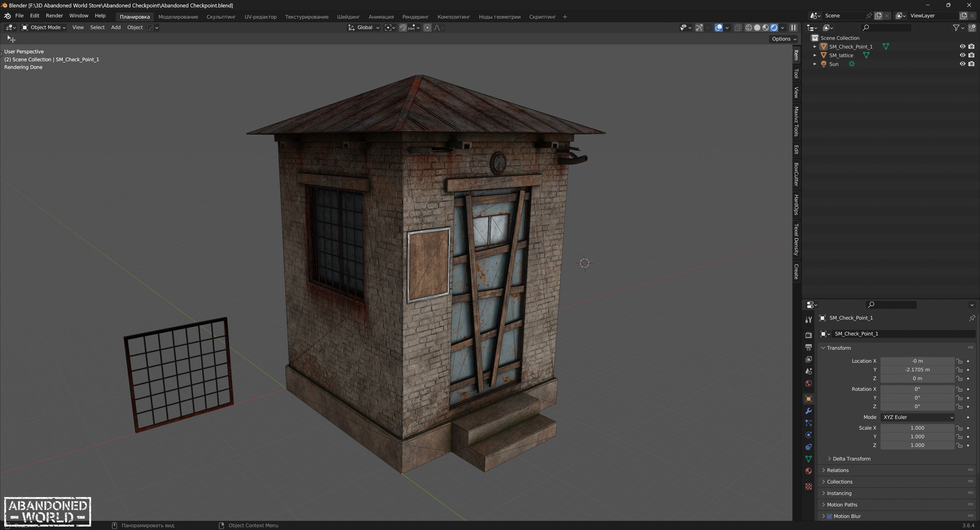Screen dimensions: 980x530
Task: Click Location Y value field
Action: [x=917, y=370]
